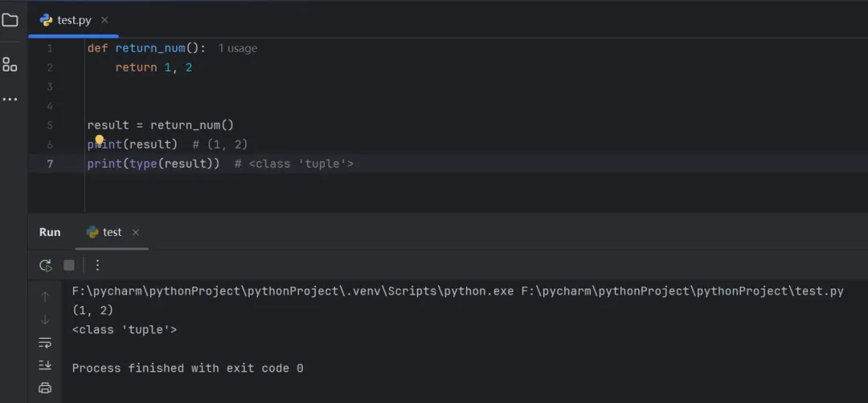Close the test tab in Run panel
Screen dimensions: 868x403
pyautogui.click(x=136, y=233)
